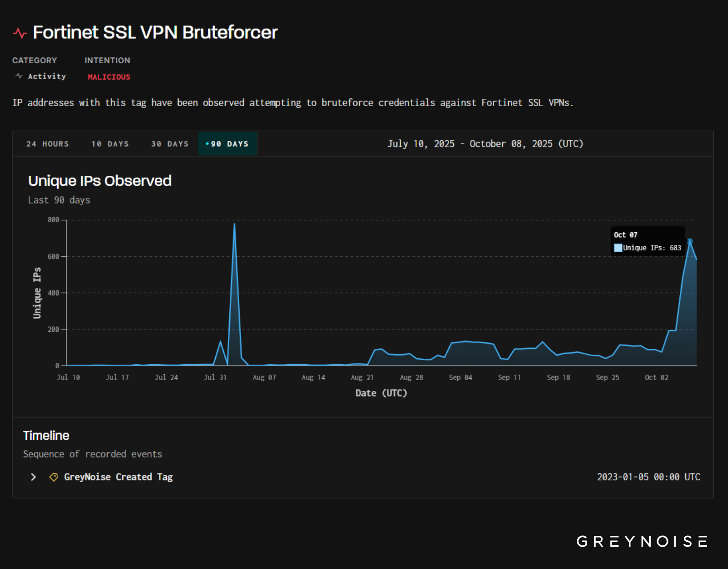Viewport: 728px width, 569px height.
Task: Click the 2023-01-05 00:00 UTC timestamp
Action: click(x=648, y=477)
